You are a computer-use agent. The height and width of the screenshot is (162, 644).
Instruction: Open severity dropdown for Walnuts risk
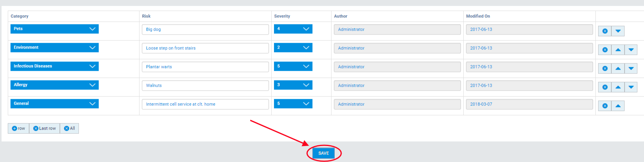coord(293,85)
